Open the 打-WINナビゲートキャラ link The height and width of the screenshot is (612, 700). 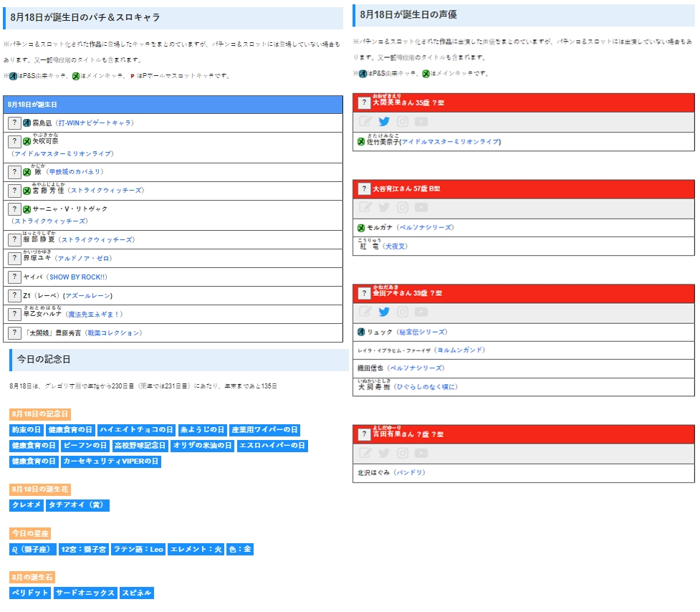(x=95, y=123)
